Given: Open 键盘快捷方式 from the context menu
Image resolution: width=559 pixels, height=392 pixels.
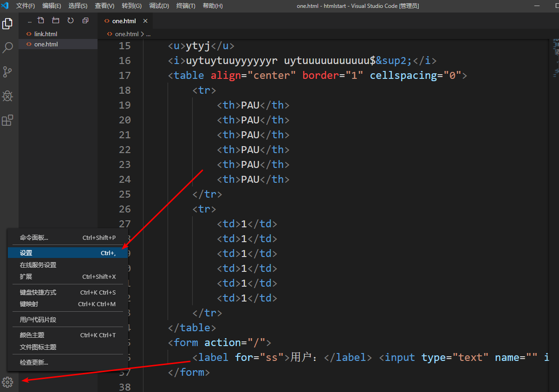Looking at the screenshot, I should coord(68,292).
